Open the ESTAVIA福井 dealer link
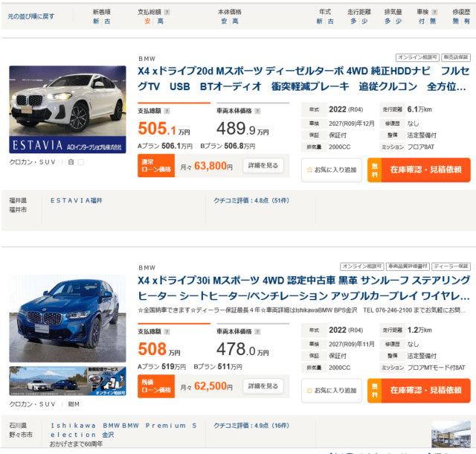 (77, 200)
